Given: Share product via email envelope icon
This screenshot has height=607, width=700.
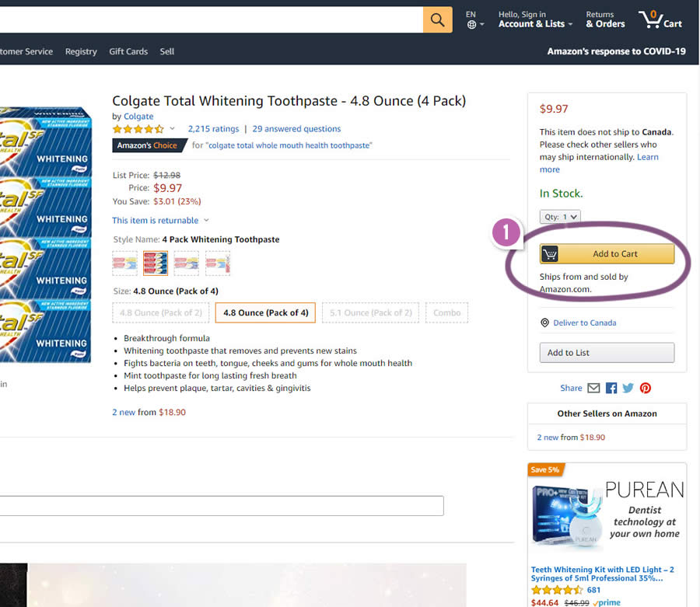Looking at the screenshot, I should [x=593, y=388].
